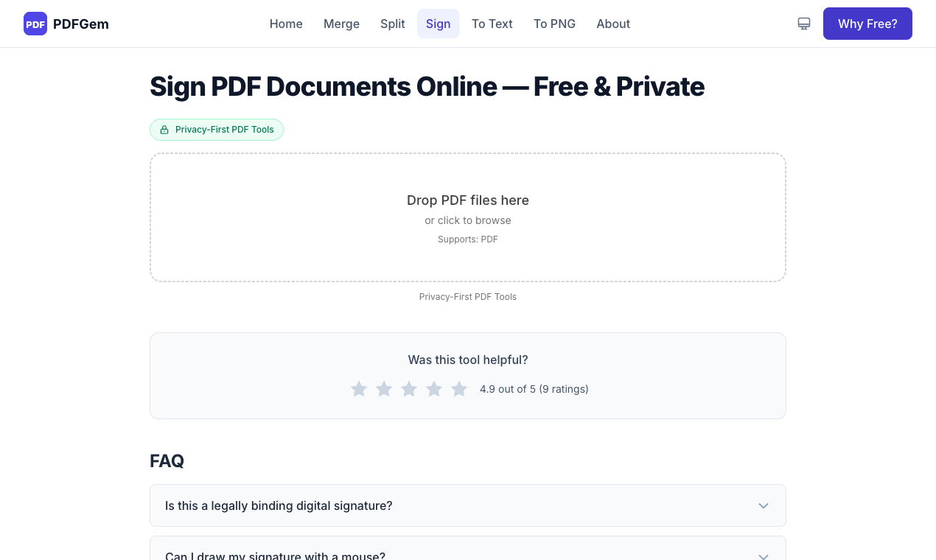
Task: Click the padlock icon on Privacy-First badge
Action: coord(164,129)
